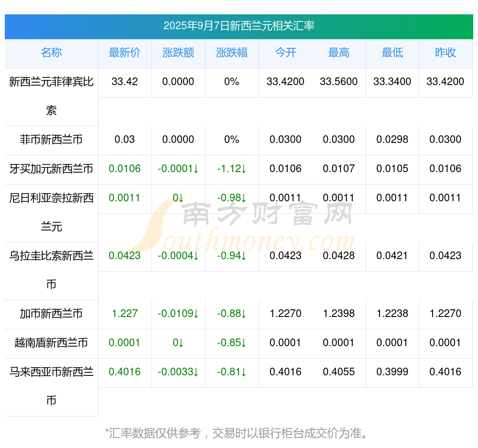The width and height of the screenshot is (478, 448).
Task: Click latest price 0.03 for 菲币
Action: [125, 140]
